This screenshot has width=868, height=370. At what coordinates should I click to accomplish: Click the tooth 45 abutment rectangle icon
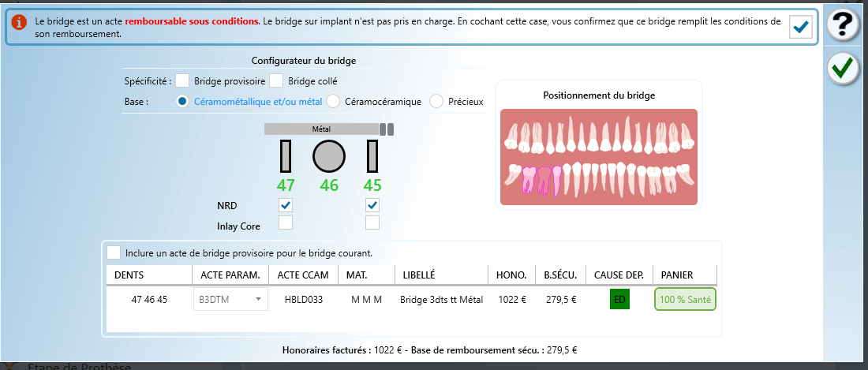click(x=372, y=156)
